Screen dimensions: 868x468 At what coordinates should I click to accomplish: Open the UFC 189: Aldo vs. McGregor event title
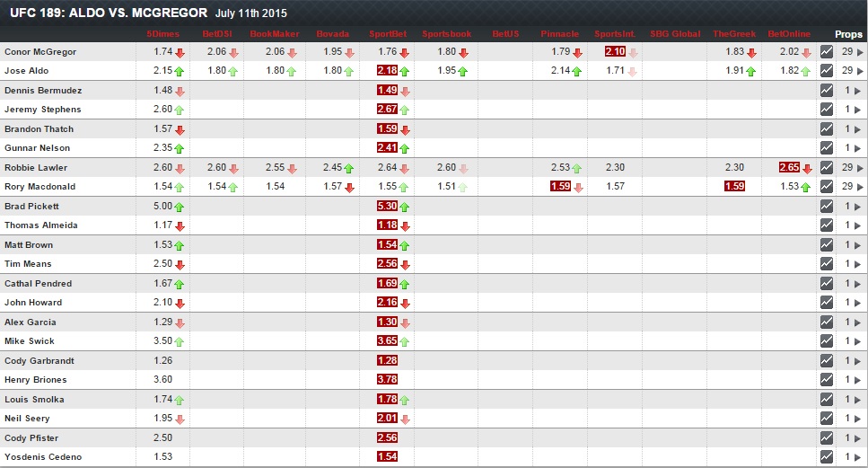click(109, 13)
